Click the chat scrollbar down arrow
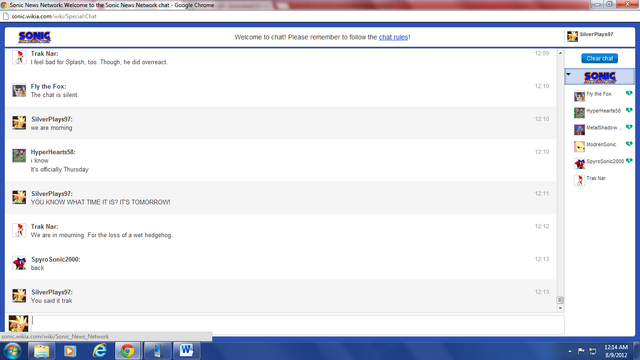This screenshot has height=360, width=640. [560, 309]
